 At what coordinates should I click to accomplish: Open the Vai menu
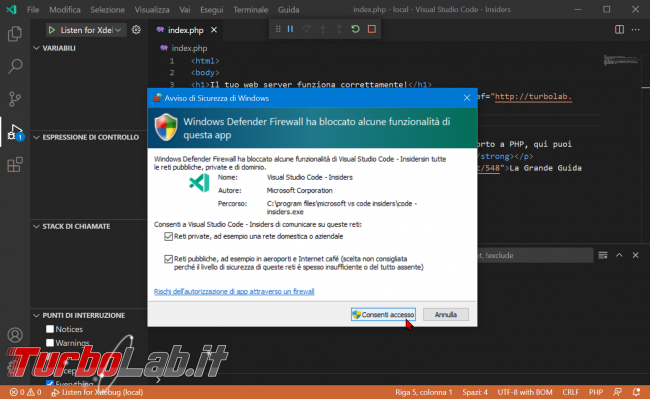click(185, 9)
